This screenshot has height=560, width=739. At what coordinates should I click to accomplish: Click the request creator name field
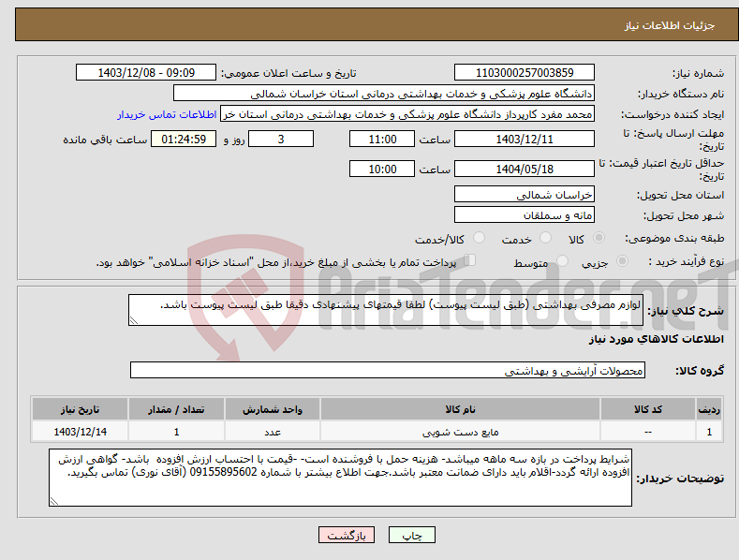point(407,114)
